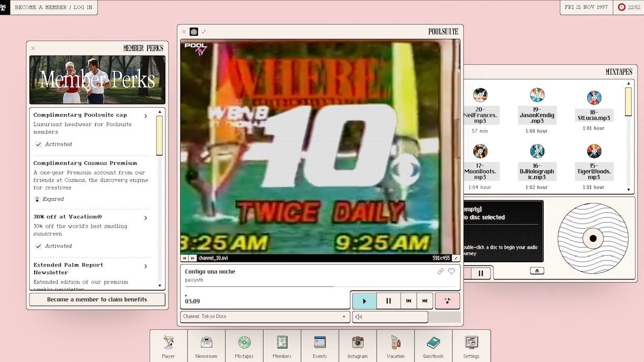Select the 16-DJHolographic.mp3 disc icon

point(537,151)
